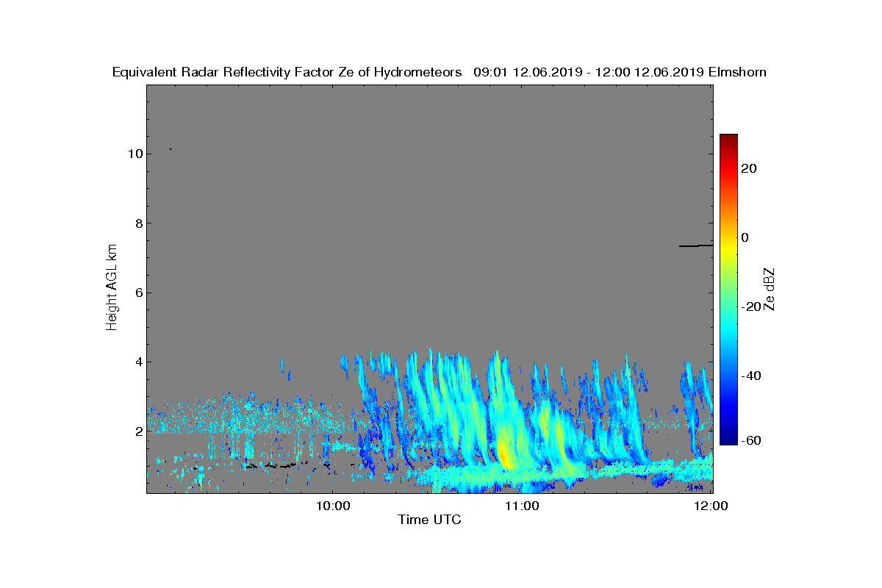882x588 pixels.
Task: Click the 11:00 time tick label
Action: coord(523,506)
